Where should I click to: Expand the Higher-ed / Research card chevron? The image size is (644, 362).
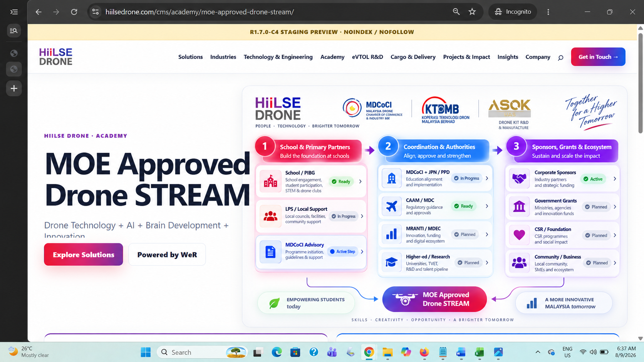[x=487, y=263]
